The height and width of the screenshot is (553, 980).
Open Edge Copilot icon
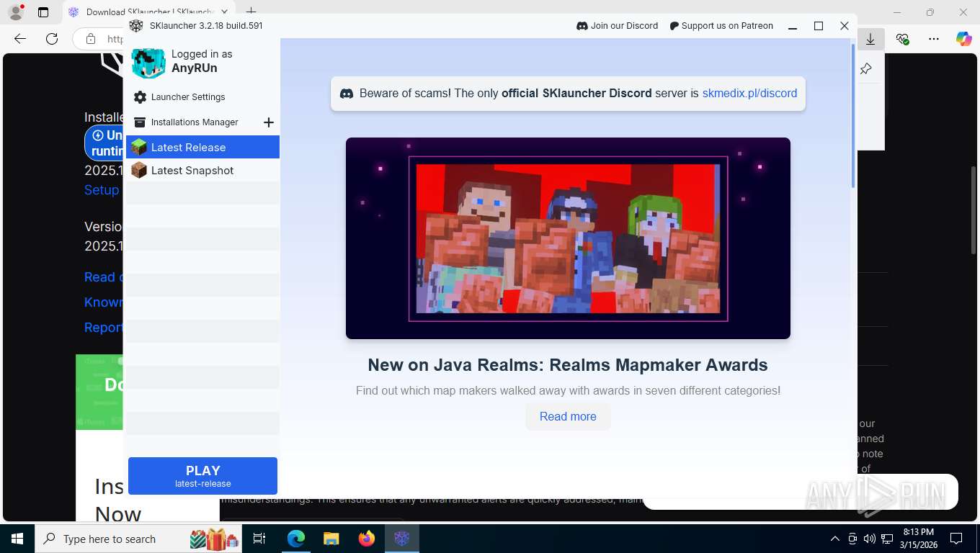(964, 39)
